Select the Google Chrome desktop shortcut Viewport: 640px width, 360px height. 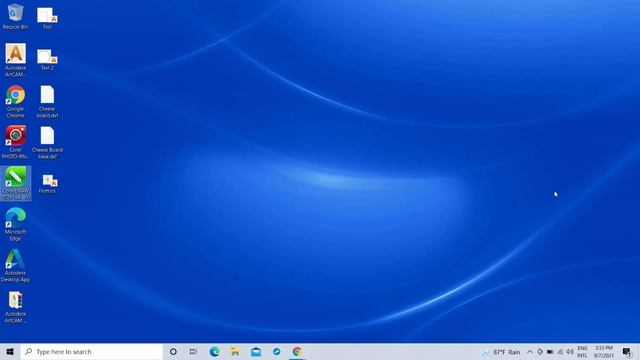click(16, 101)
